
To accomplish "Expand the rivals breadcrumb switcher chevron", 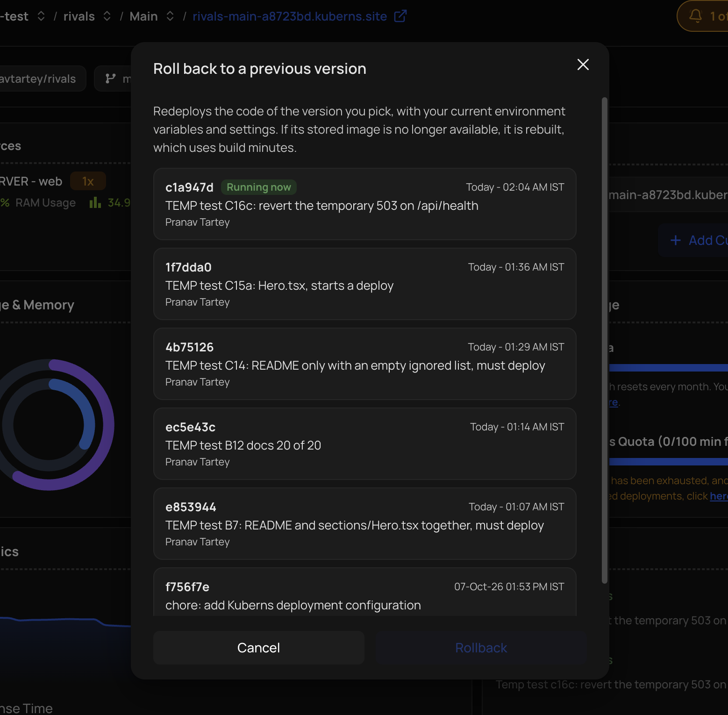I will click(107, 16).
